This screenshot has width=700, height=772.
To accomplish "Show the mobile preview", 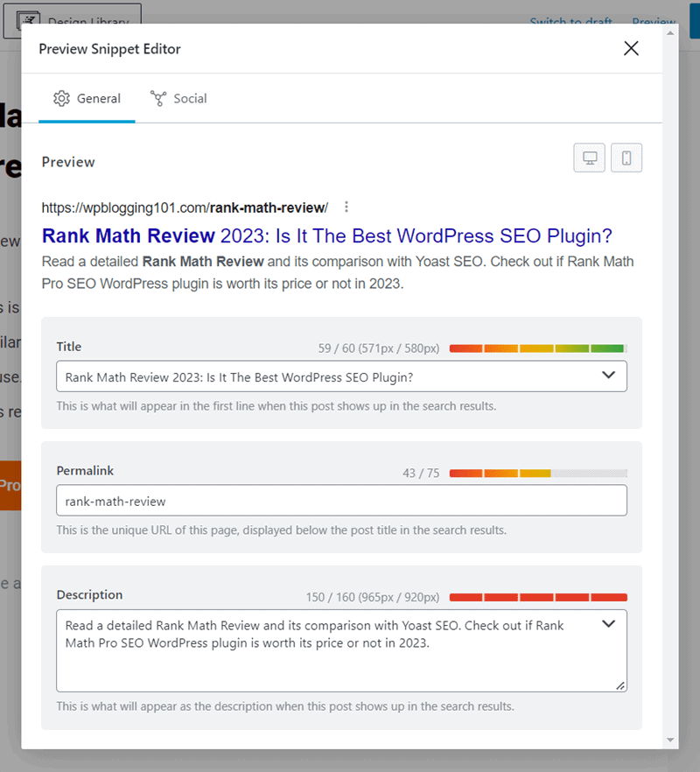I will 626,158.
